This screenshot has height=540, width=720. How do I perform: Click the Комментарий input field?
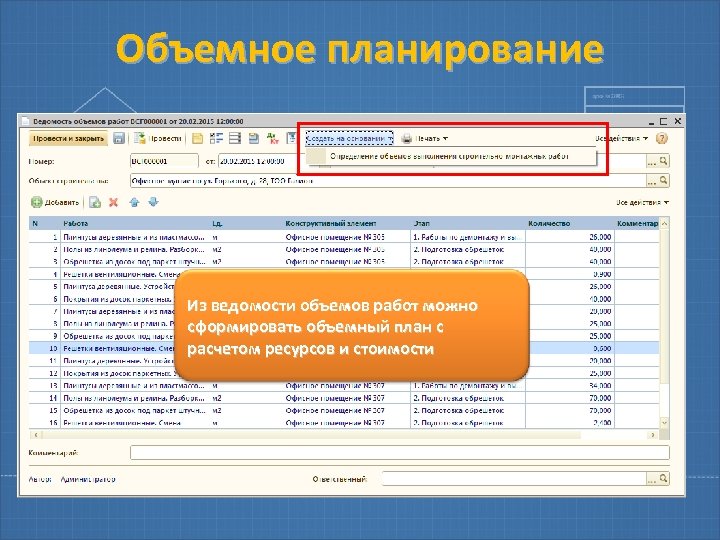coord(399,453)
